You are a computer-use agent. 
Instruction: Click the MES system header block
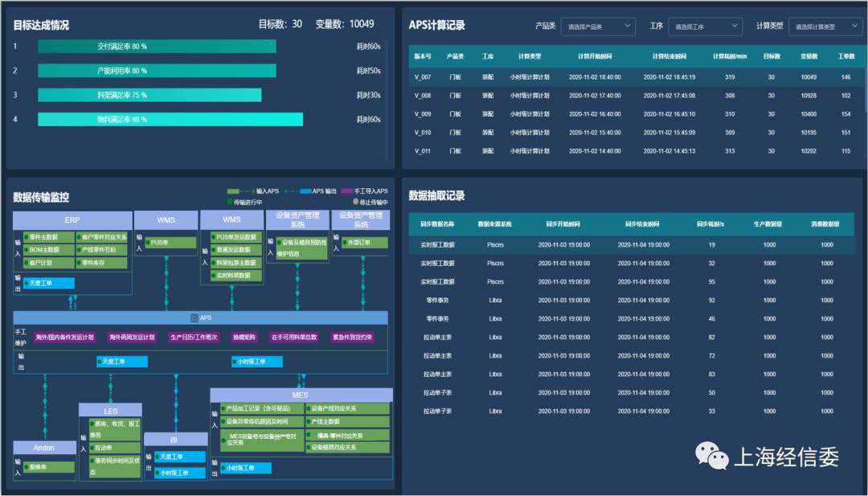point(301,395)
